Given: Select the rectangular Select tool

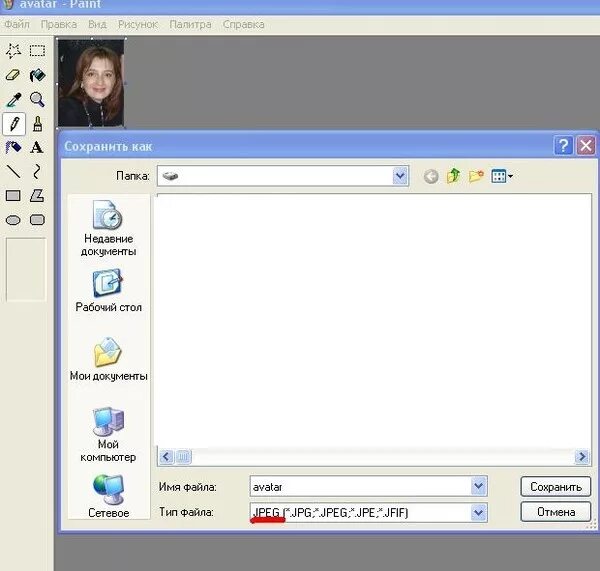Looking at the screenshot, I should pos(37,51).
